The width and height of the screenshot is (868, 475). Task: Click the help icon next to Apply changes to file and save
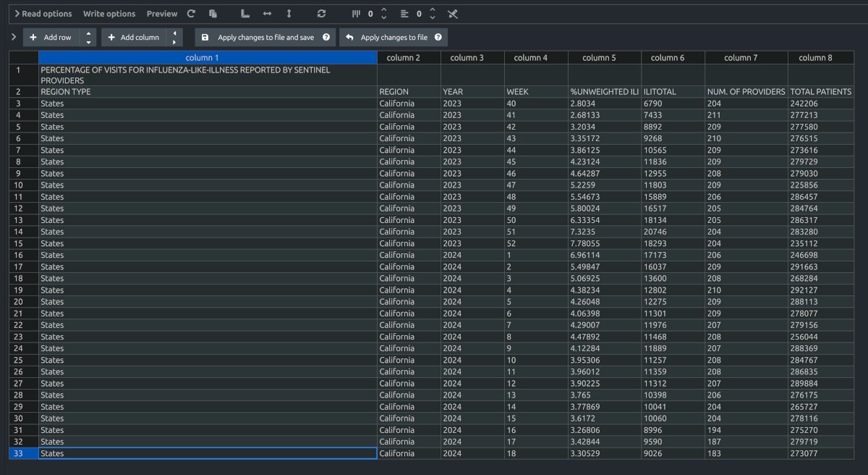(x=326, y=37)
